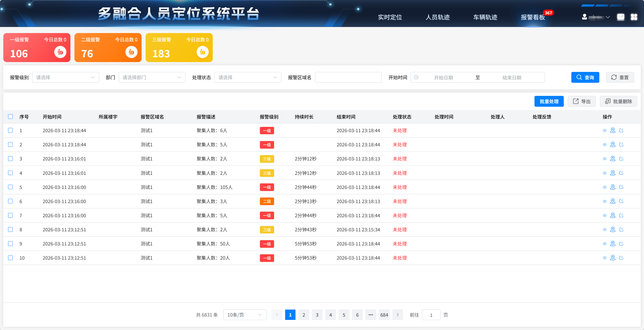Click the edit handle icon in row 5
644x330 pixels.
621,187
